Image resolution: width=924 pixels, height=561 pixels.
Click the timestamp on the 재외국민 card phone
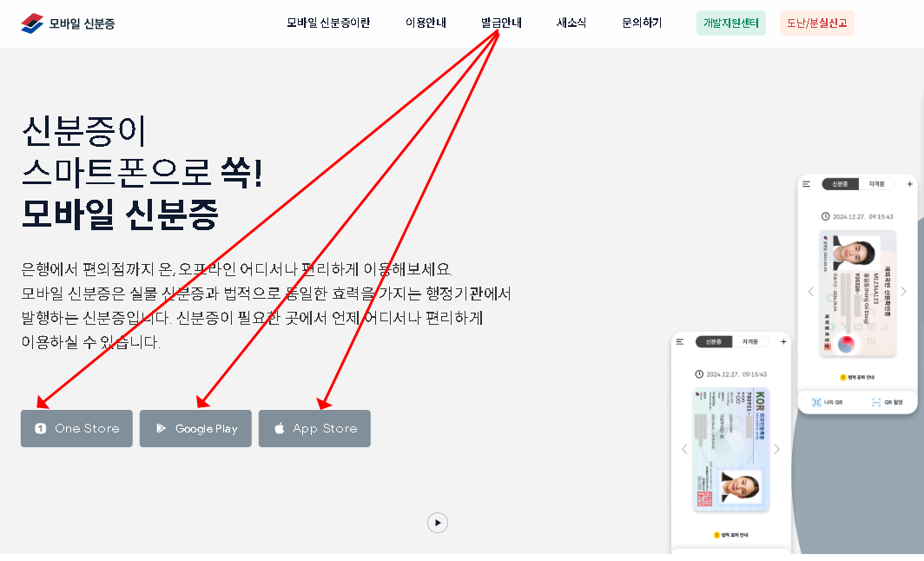tap(862, 217)
